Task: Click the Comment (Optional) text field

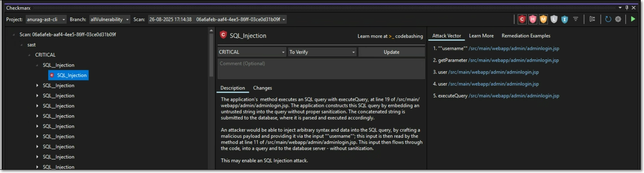Action: 321,68
